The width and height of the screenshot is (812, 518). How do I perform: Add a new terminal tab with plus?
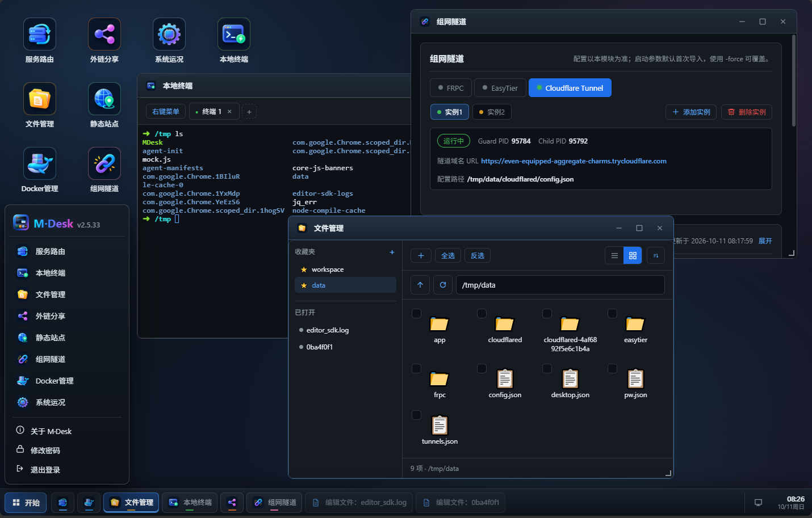(249, 112)
